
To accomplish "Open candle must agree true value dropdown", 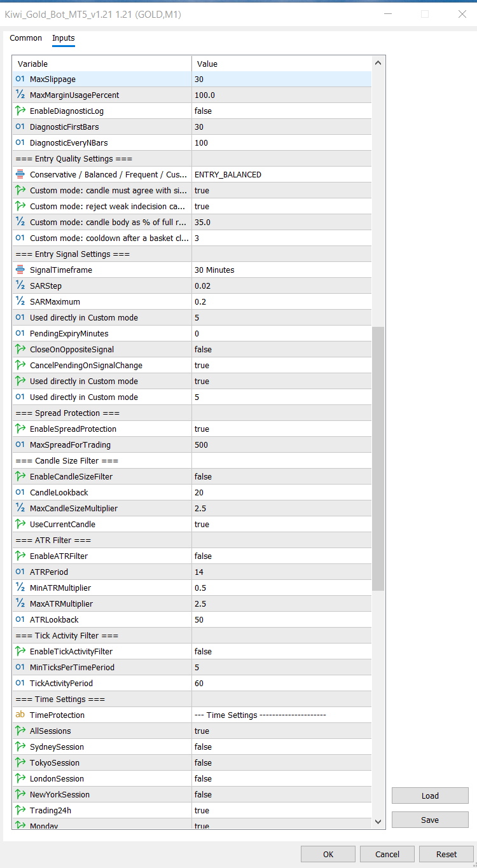I will [282, 190].
